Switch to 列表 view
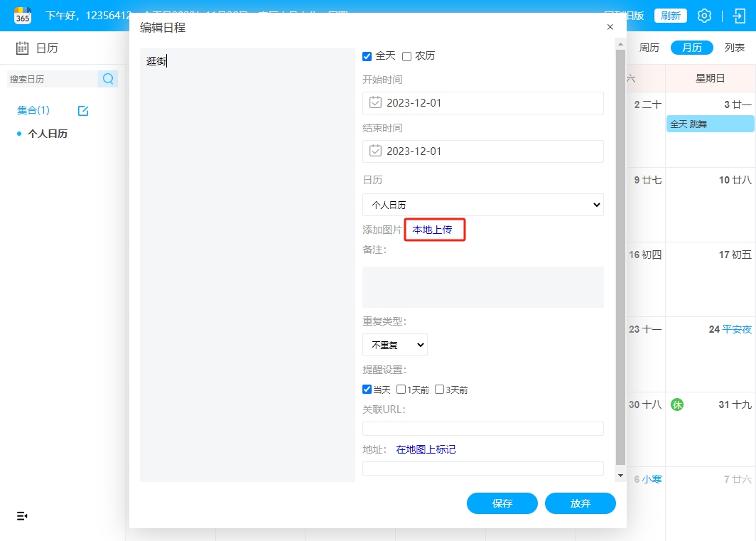 pyautogui.click(x=734, y=48)
